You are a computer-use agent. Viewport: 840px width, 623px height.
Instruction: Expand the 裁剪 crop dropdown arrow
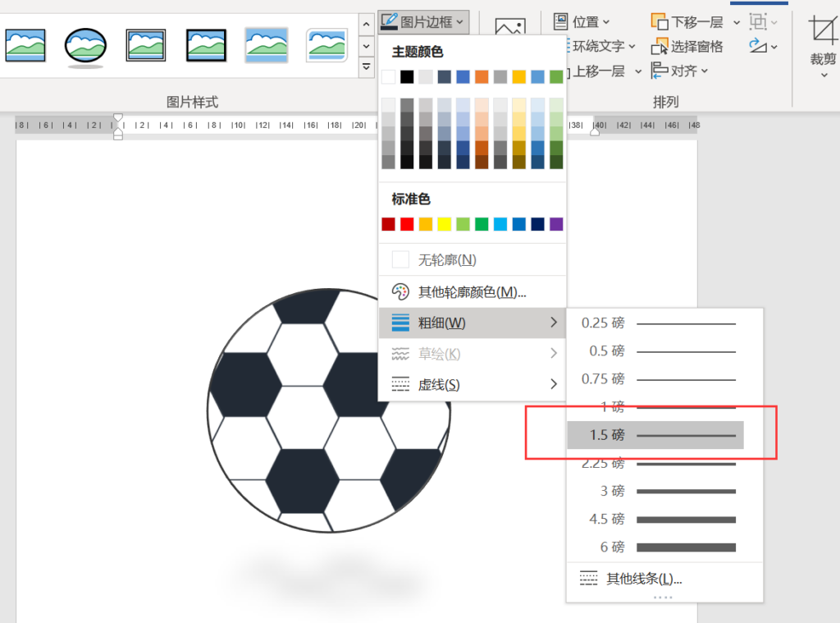824,75
